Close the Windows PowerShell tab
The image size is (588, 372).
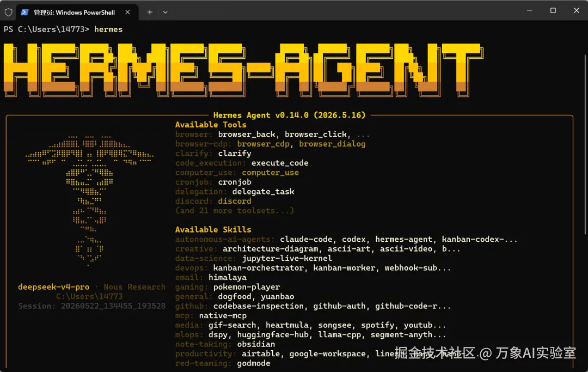pyautogui.click(x=127, y=13)
